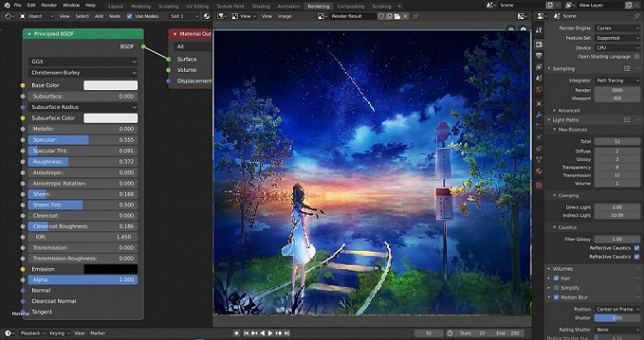Enable the Simplify checkbox

(557, 288)
